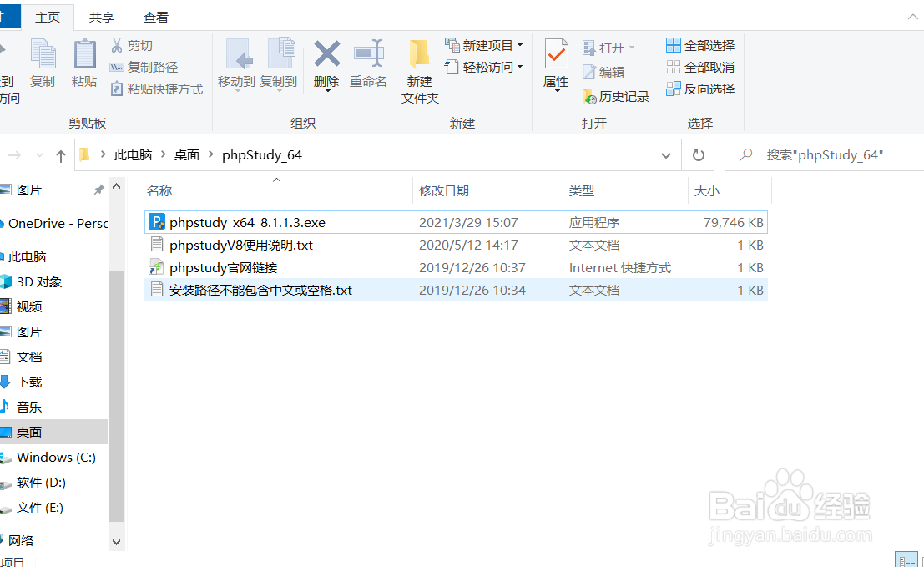The width and height of the screenshot is (924, 567).
Task: Click the phpstudyV8使用说明.txt file icon
Action: 157,245
